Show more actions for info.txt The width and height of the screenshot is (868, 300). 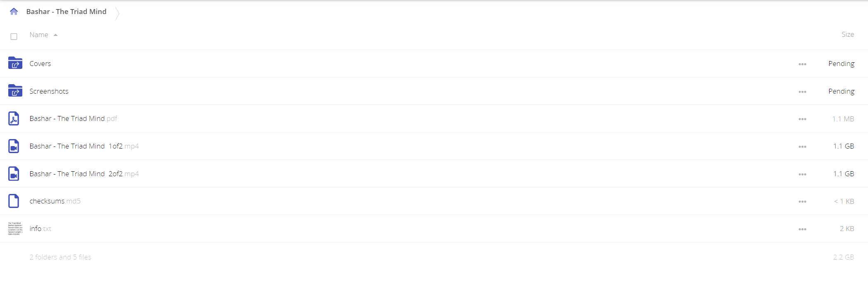click(x=802, y=229)
